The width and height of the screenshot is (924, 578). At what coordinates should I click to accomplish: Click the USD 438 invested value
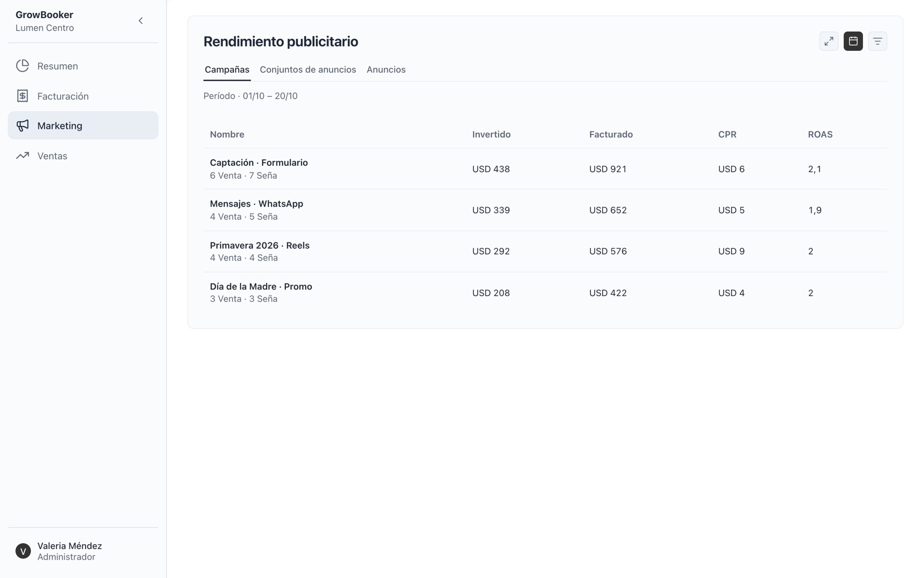coord(491,169)
